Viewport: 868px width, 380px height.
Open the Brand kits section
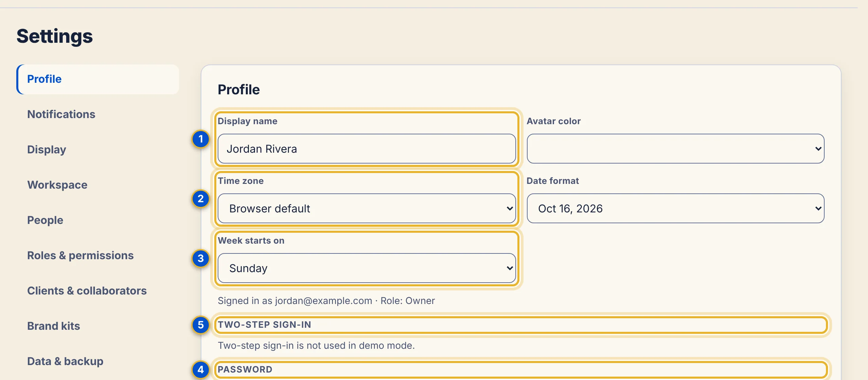98,326
